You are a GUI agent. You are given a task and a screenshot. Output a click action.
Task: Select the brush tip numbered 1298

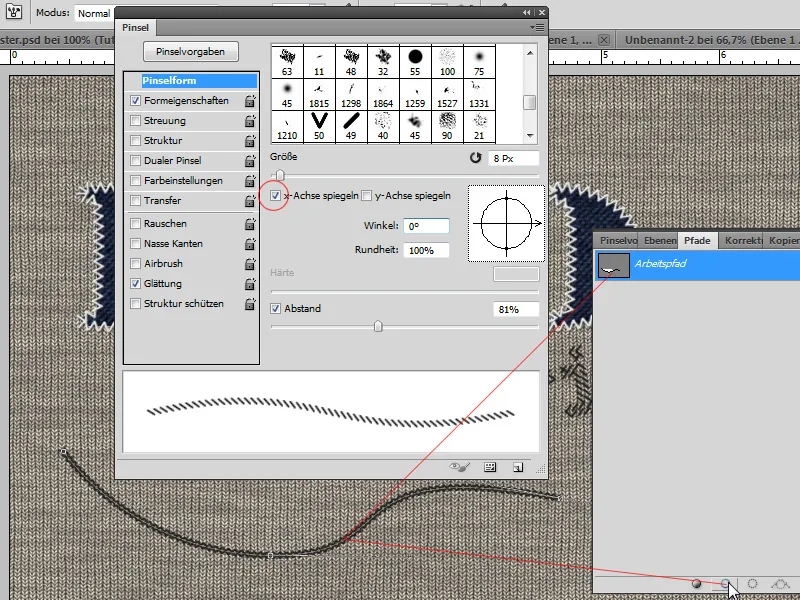pos(351,94)
